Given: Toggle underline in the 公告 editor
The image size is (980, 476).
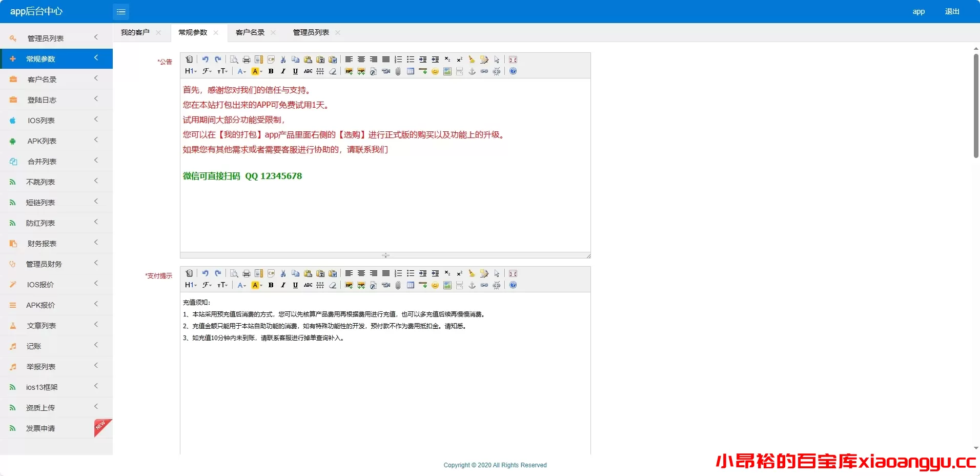Looking at the screenshot, I should click(295, 71).
